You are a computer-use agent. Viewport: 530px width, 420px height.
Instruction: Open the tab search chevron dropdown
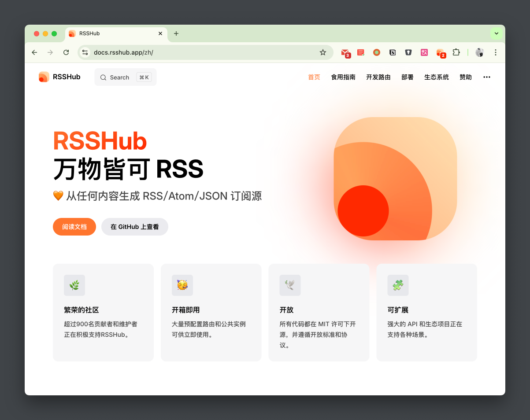tap(497, 33)
